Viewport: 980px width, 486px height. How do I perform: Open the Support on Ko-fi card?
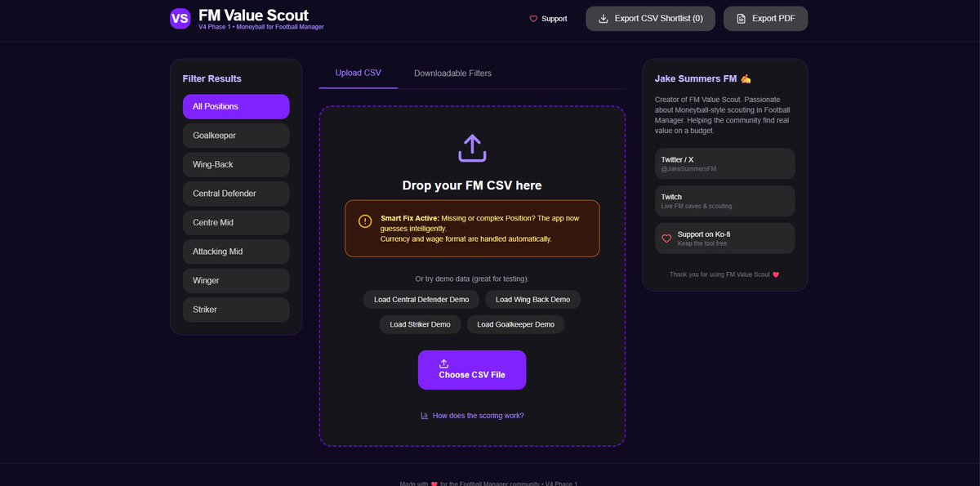(x=724, y=239)
